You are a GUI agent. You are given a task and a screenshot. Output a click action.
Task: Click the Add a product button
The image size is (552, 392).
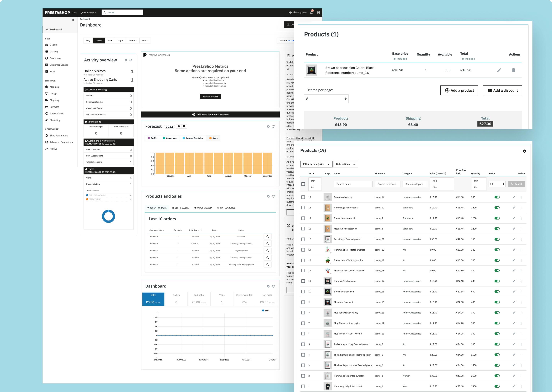[x=459, y=90]
